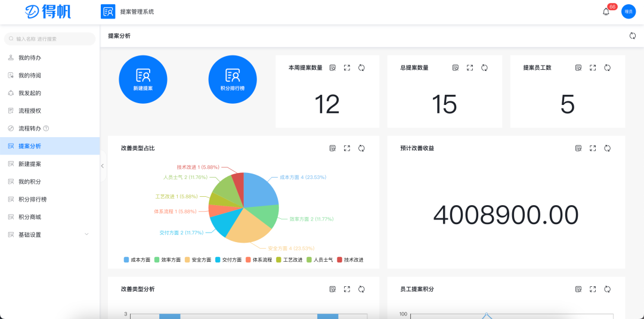The image size is (644, 319).
Task: Open 流程转办 in the sidebar
Action: 49,129
